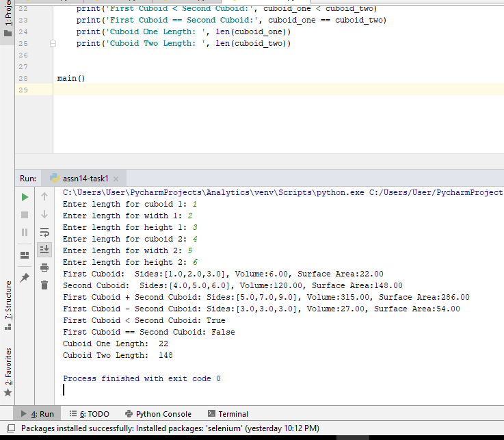Click the 'Run:' panel label
This screenshot has height=440, width=504.
coord(28,179)
